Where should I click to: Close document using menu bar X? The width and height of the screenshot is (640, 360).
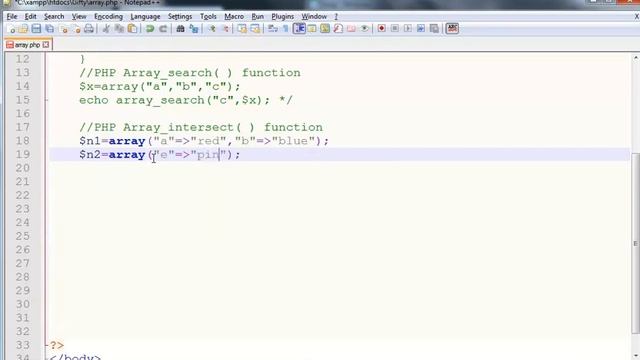(x=636, y=17)
